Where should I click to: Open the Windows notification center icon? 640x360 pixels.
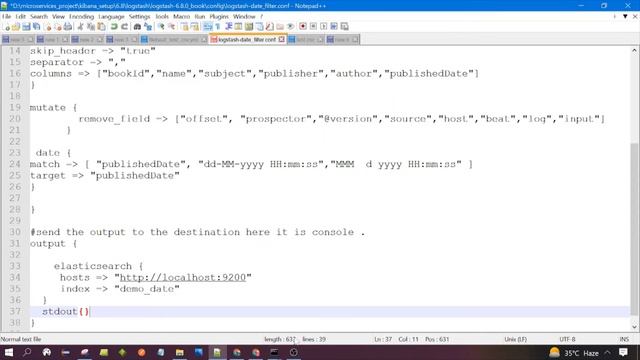[x=623, y=353]
